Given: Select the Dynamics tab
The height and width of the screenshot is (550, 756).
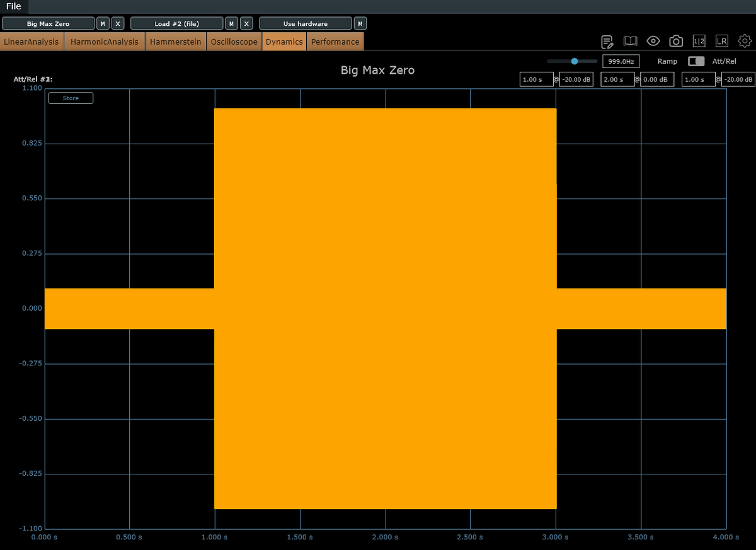Looking at the screenshot, I should point(284,42).
